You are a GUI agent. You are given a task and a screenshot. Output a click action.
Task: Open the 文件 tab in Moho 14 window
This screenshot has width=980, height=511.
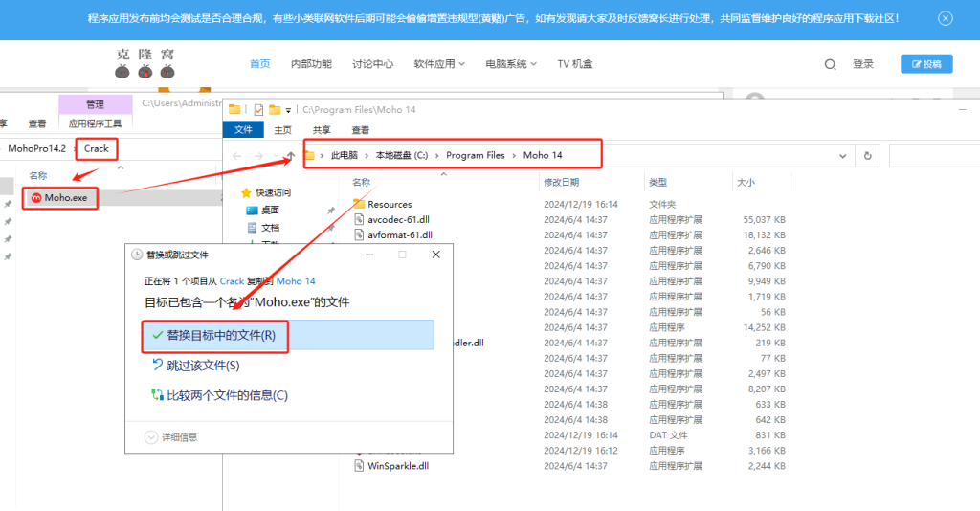243,129
